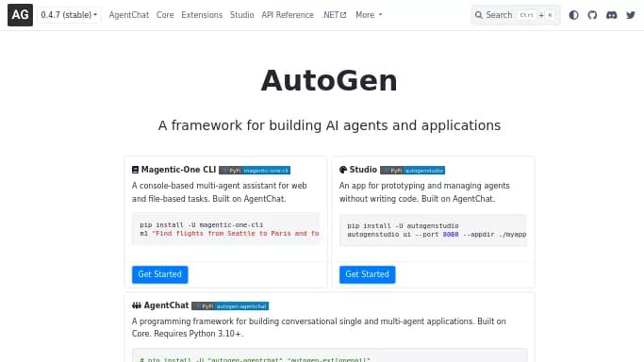Navigate to the Studio nav link

click(242, 15)
